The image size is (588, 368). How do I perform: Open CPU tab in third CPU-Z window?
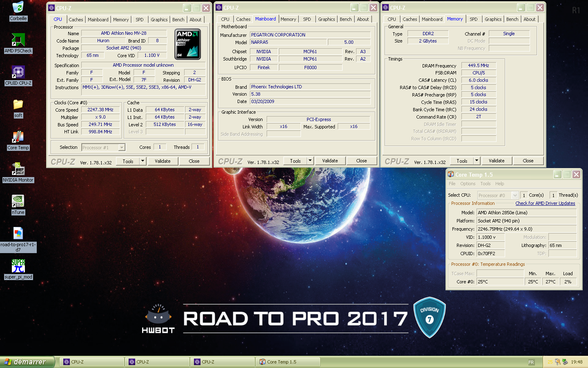(x=392, y=19)
